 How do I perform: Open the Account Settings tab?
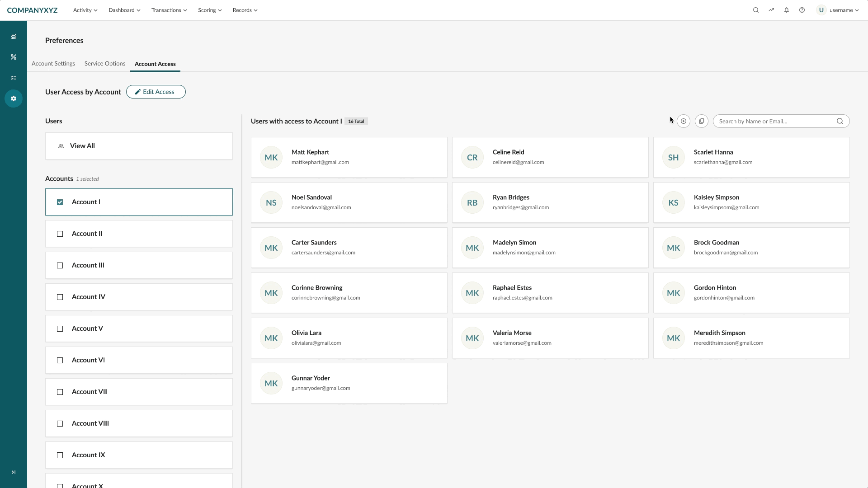coord(53,63)
